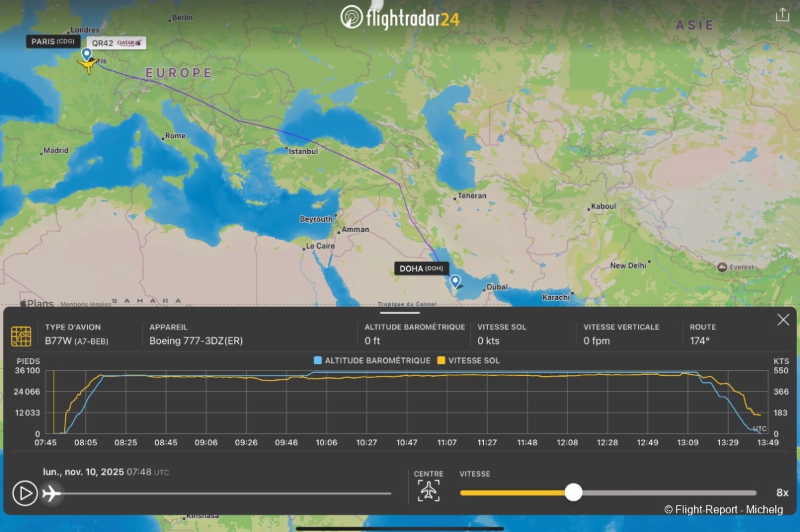Close the flight details panel
800x532 pixels.
pos(783,320)
